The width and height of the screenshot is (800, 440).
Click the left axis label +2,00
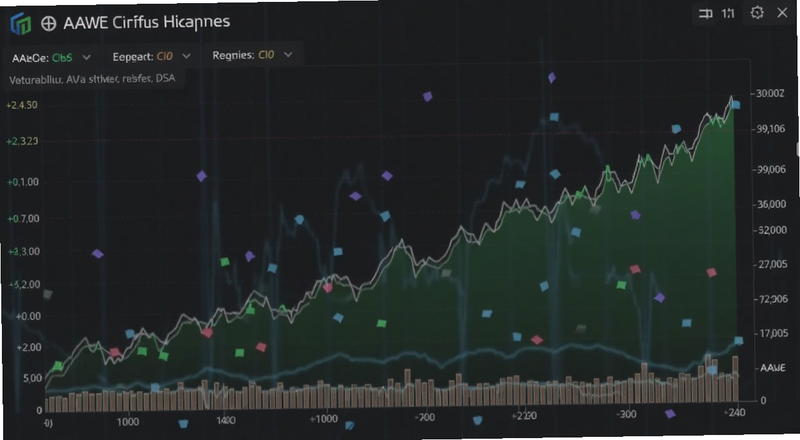pos(29,347)
